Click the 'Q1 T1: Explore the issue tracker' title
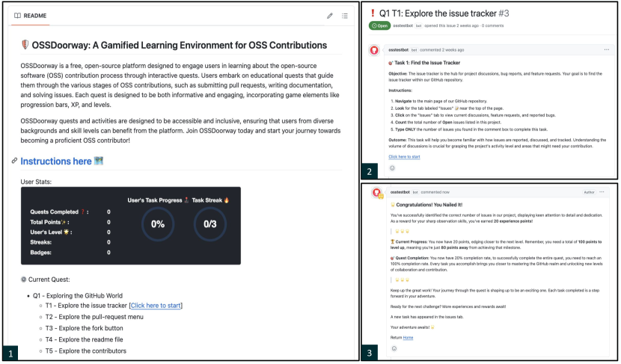 click(438, 13)
